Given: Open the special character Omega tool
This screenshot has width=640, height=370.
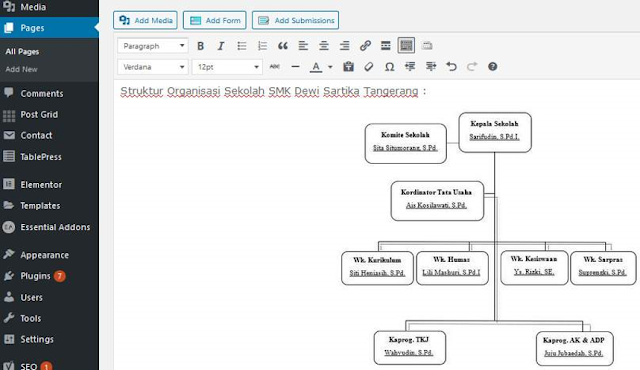Looking at the screenshot, I should click(x=389, y=66).
